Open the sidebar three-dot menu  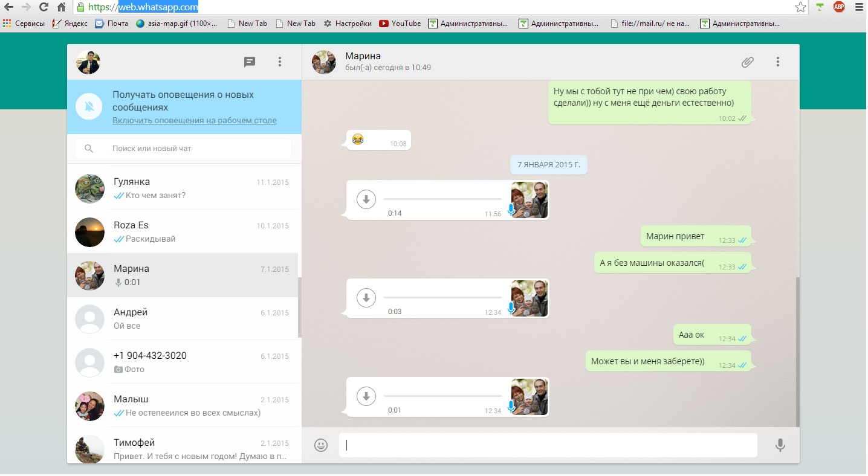pyautogui.click(x=280, y=62)
